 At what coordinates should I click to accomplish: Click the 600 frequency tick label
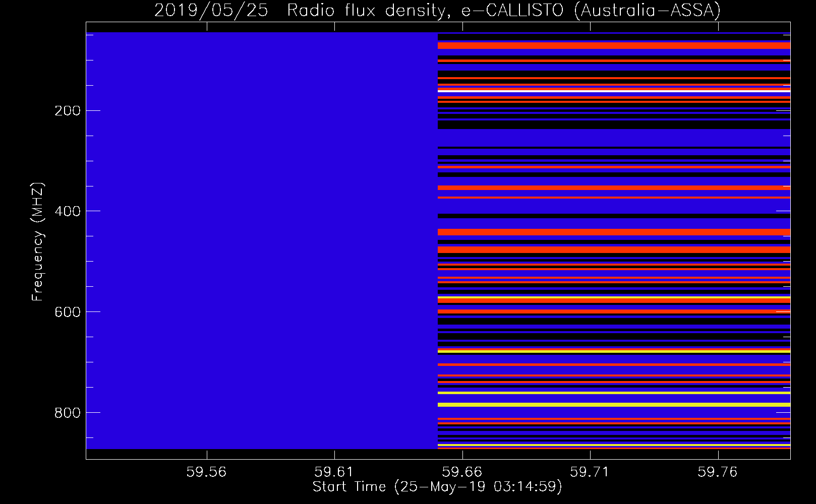[x=67, y=312]
